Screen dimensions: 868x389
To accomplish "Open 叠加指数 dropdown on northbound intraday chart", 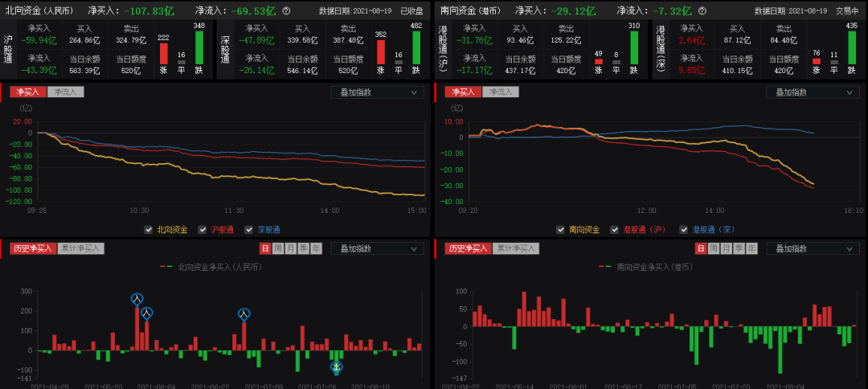I will (377, 92).
